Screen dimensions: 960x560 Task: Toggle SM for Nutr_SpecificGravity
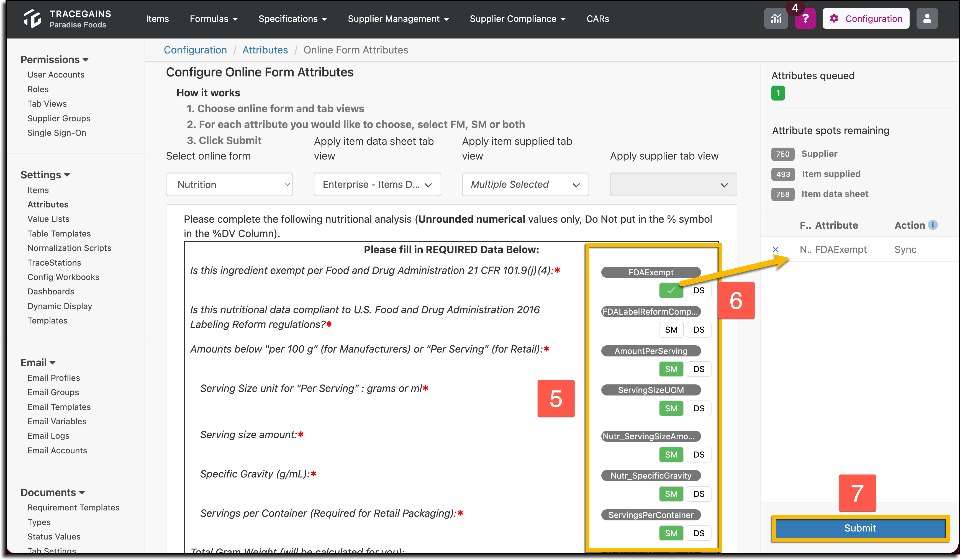tap(671, 494)
